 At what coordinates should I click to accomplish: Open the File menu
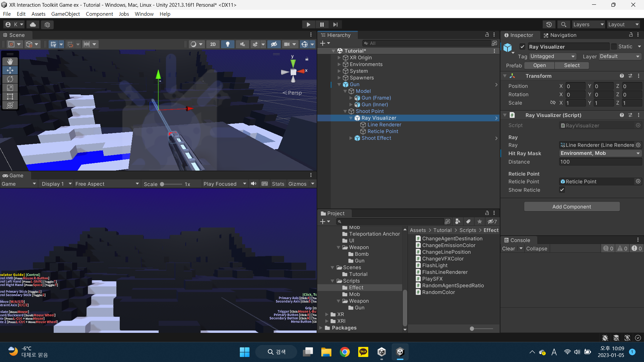(x=7, y=14)
